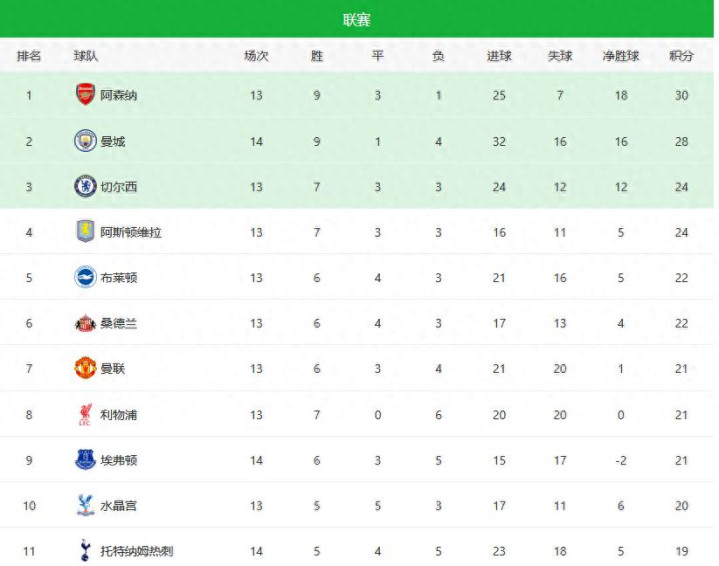The image size is (719, 566).
Task: Click the Arsenal club crest icon
Action: click(85, 95)
